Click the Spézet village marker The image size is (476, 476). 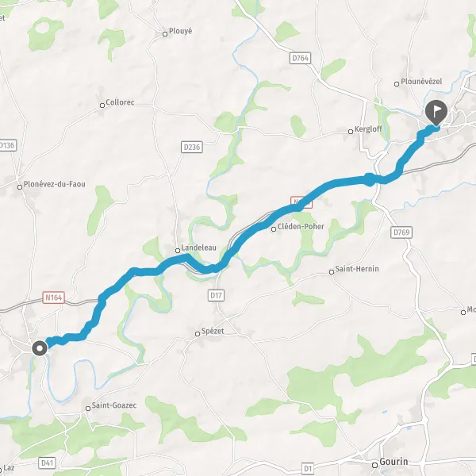pos(198,334)
